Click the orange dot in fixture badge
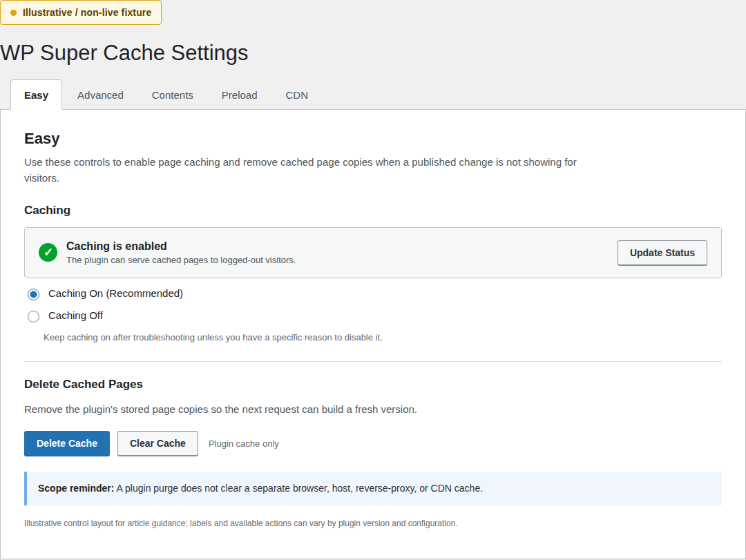Screen dimensions: 746x560 pos(13,13)
